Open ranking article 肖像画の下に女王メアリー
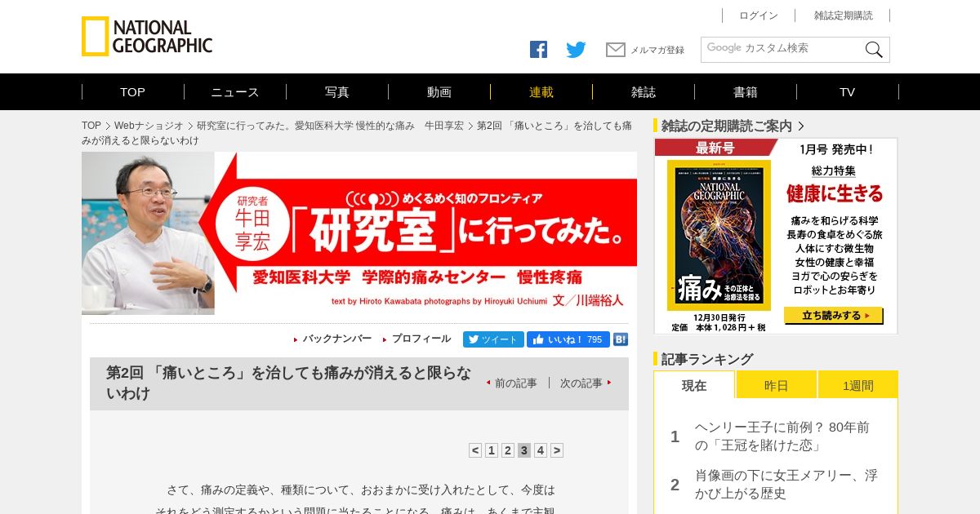Screen dimensions: 980x514 click(x=786, y=484)
